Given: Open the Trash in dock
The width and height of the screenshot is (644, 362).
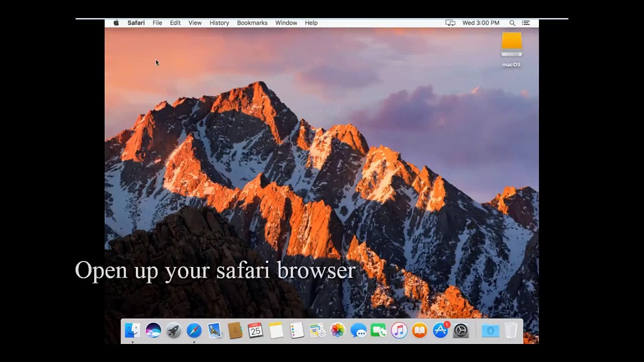Looking at the screenshot, I should (x=511, y=330).
